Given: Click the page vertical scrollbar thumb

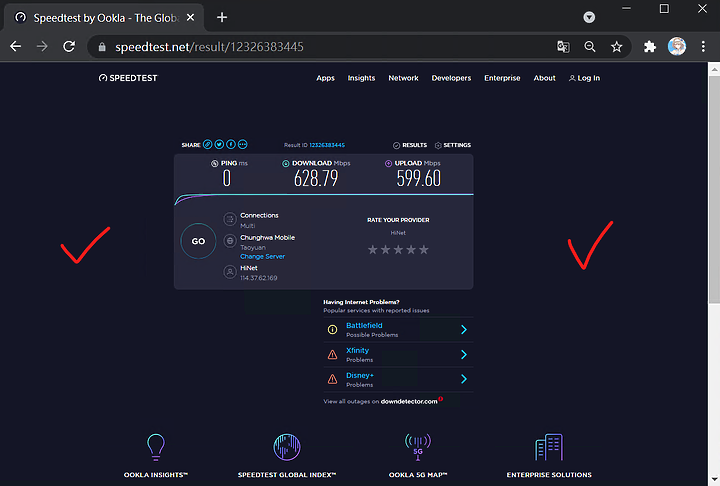Looking at the screenshot, I should (x=714, y=189).
